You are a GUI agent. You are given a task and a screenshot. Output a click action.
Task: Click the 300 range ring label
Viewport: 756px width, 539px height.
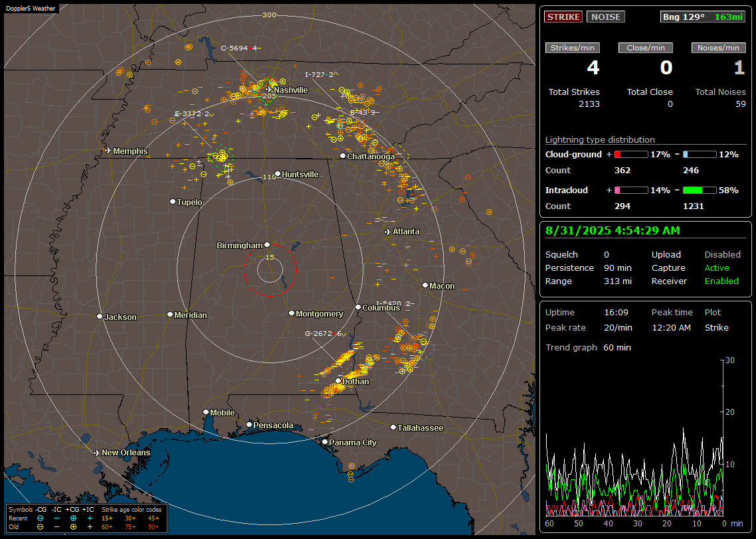point(269,15)
